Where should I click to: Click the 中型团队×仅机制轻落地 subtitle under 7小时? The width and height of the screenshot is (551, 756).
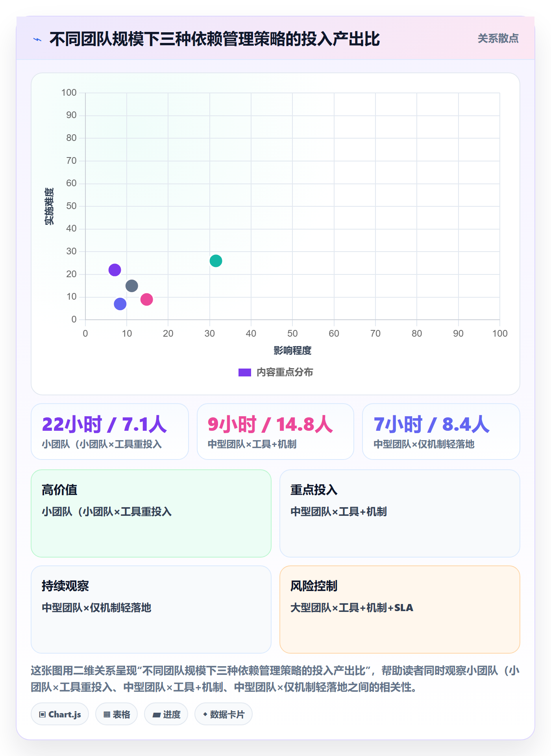point(424,444)
